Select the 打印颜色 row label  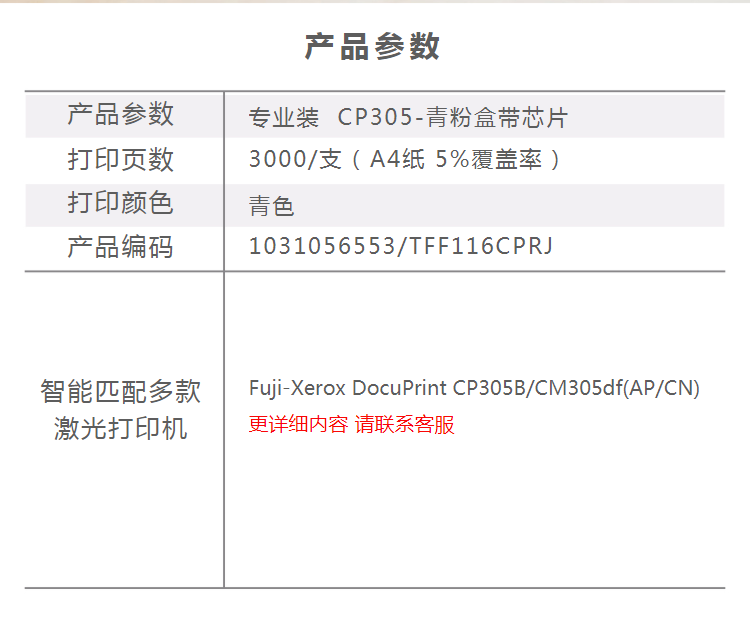[x=120, y=203]
